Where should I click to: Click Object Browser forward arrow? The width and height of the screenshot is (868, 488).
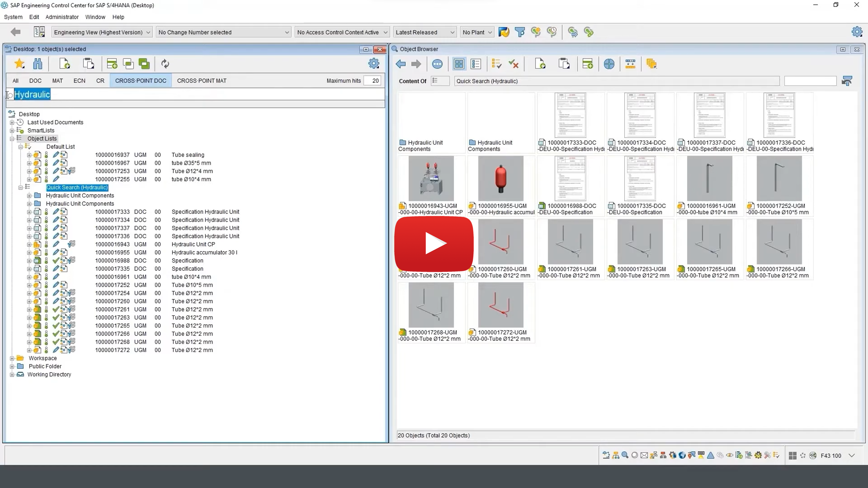click(416, 64)
